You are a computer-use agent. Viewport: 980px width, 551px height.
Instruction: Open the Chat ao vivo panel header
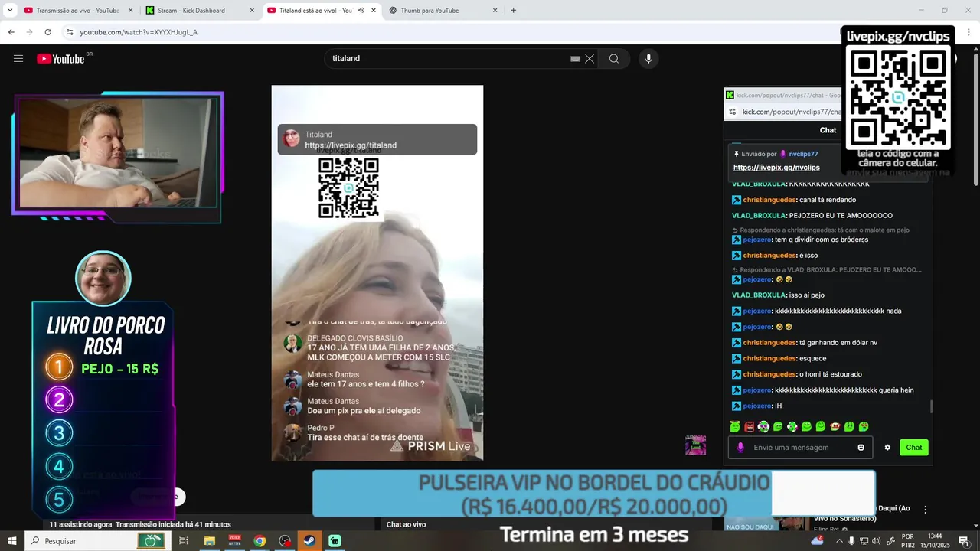tap(406, 524)
